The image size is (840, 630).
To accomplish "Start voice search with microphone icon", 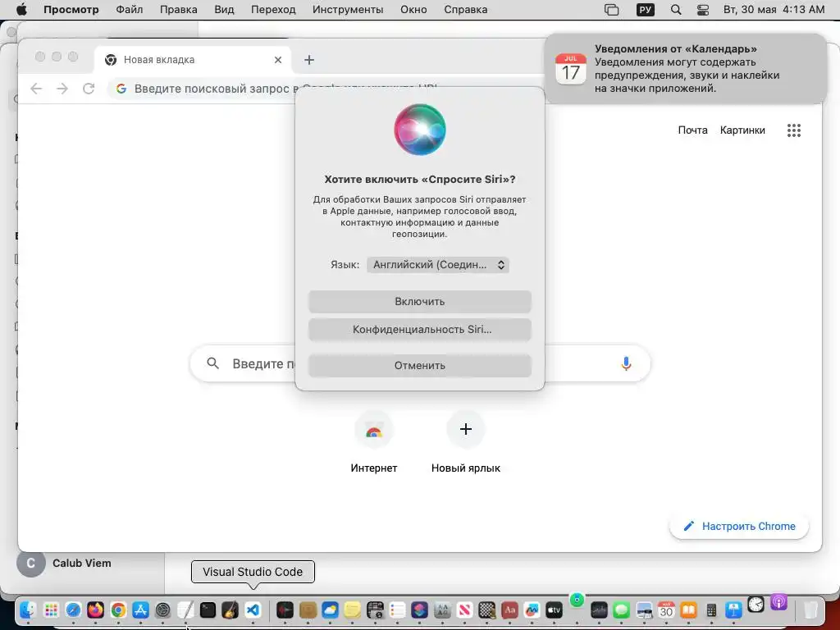I will (626, 363).
